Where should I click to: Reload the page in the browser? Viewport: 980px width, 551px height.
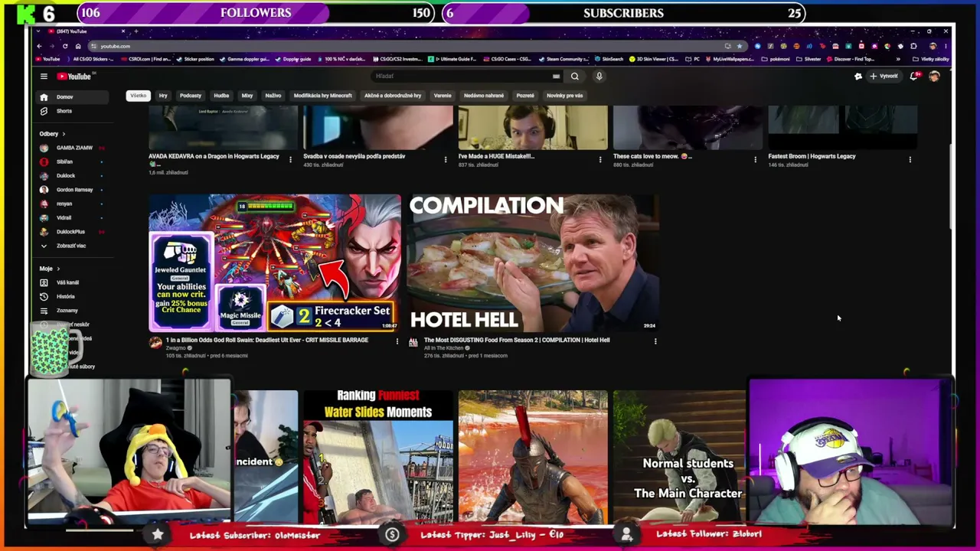[x=65, y=46]
